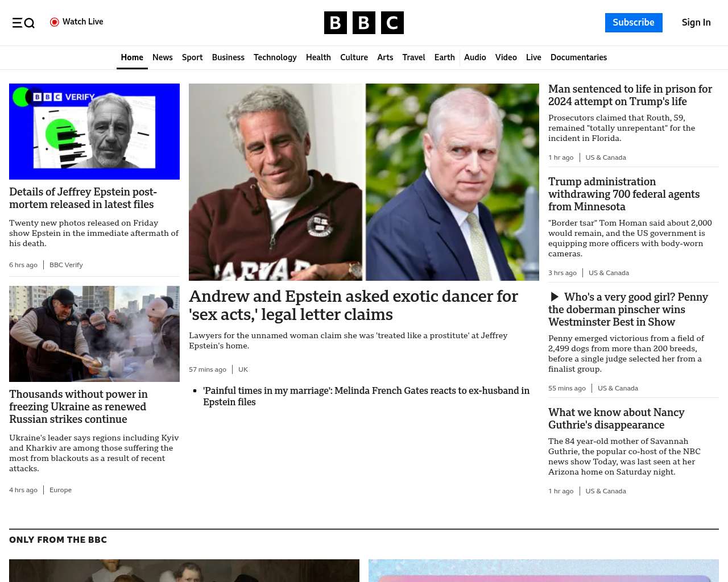Open the Ukraine soup kitchen photo
This screenshot has width=728, height=582.
pos(94,334)
